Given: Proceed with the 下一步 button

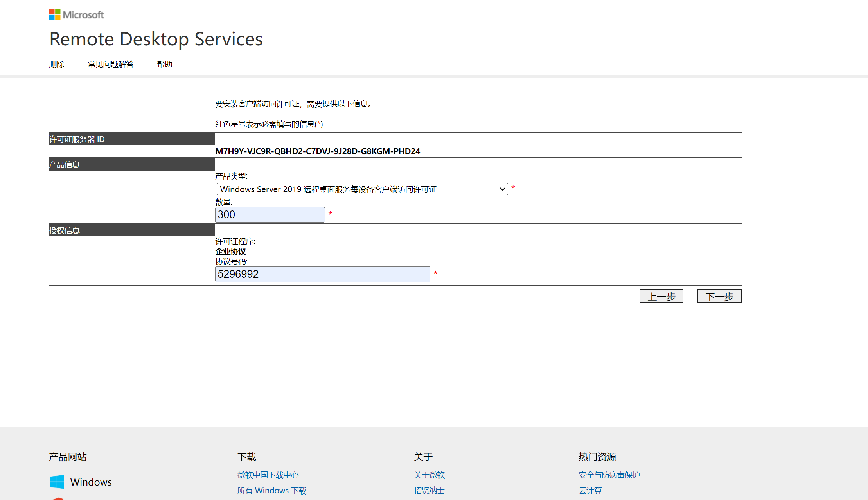Looking at the screenshot, I should [x=719, y=296].
